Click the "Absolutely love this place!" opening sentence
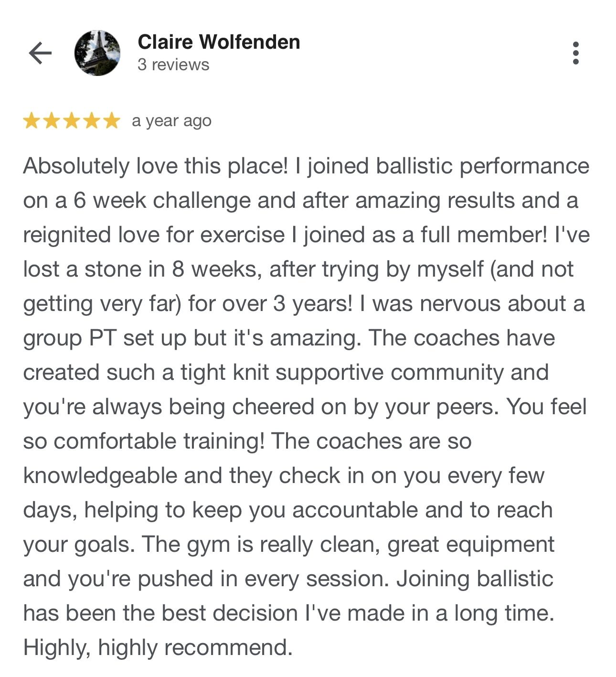The height and width of the screenshot is (677, 616). [156, 166]
